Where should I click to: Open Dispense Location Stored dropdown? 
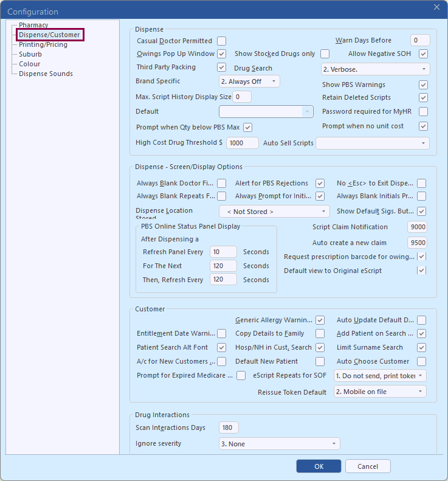pyautogui.click(x=274, y=212)
